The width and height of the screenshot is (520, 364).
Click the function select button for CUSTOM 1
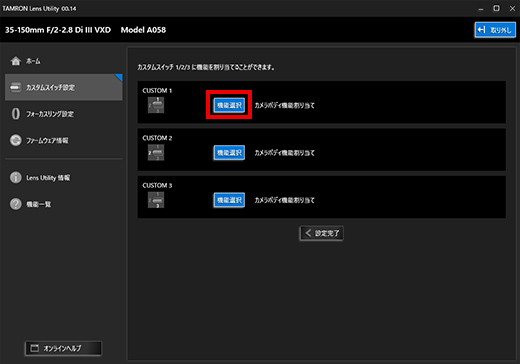tap(229, 105)
